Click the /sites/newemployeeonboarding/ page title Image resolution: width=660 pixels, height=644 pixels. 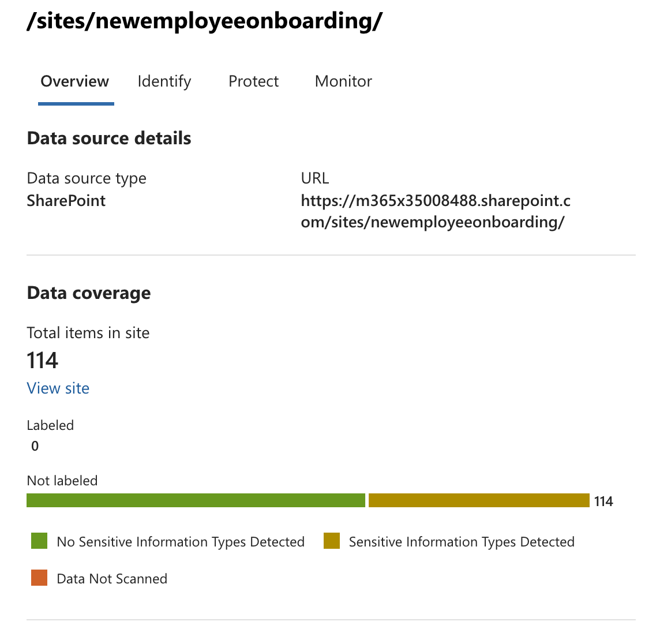pos(204,21)
